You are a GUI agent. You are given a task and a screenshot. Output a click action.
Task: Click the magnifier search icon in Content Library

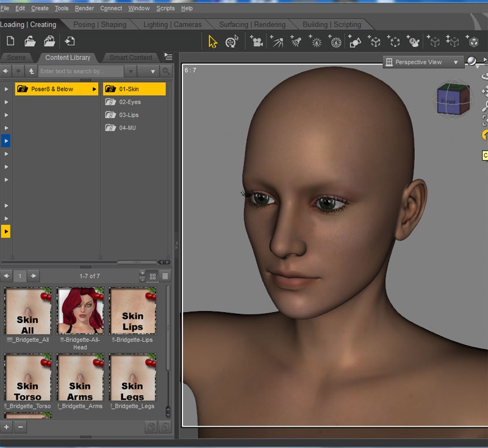point(165,71)
